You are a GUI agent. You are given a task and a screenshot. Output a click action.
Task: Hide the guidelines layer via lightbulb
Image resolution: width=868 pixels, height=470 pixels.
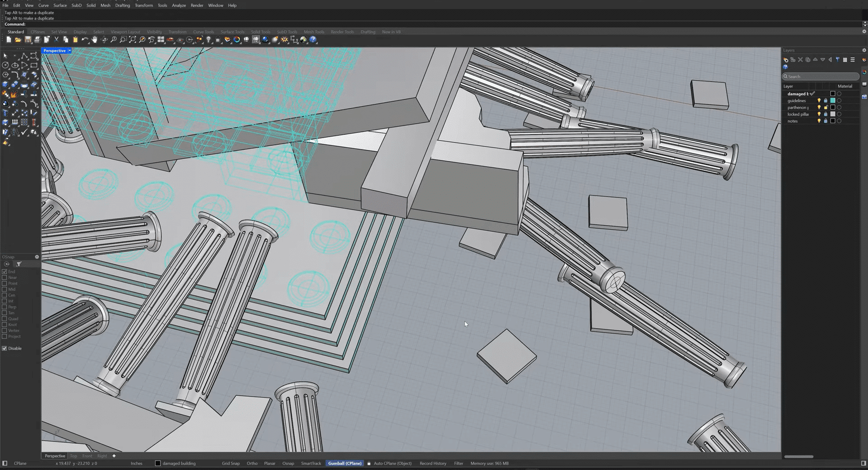coord(819,101)
